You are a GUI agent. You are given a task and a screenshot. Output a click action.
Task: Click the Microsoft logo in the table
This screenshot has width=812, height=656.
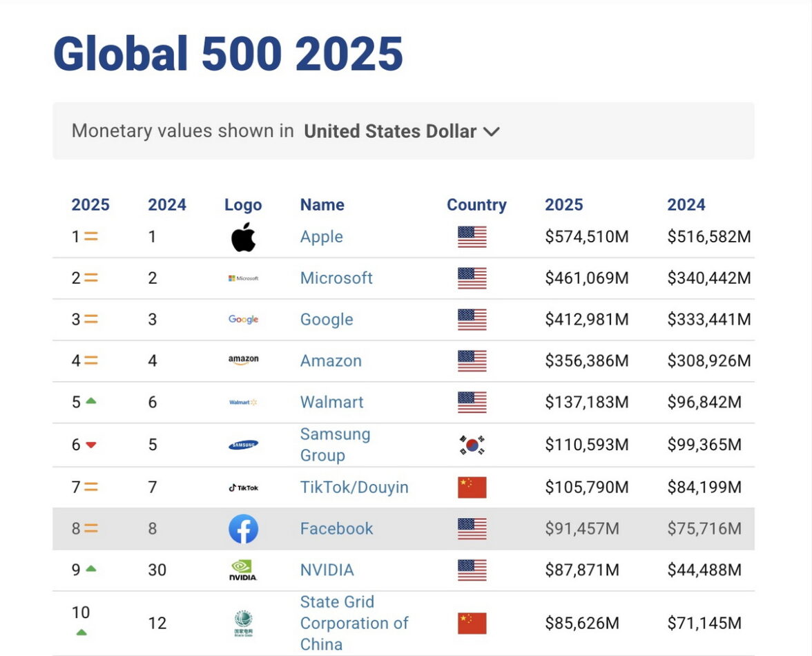(243, 278)
